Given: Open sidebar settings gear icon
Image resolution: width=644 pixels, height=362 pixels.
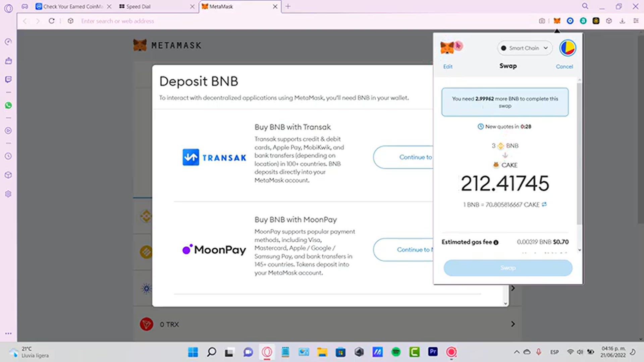Looking at the screenshot, I should point(8,194).
